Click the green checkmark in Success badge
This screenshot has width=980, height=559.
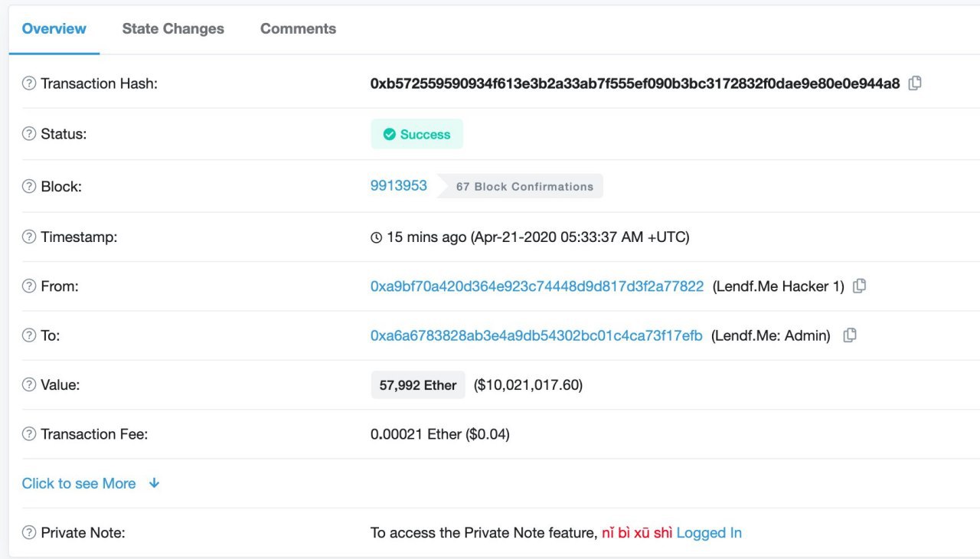pos(389,134)
